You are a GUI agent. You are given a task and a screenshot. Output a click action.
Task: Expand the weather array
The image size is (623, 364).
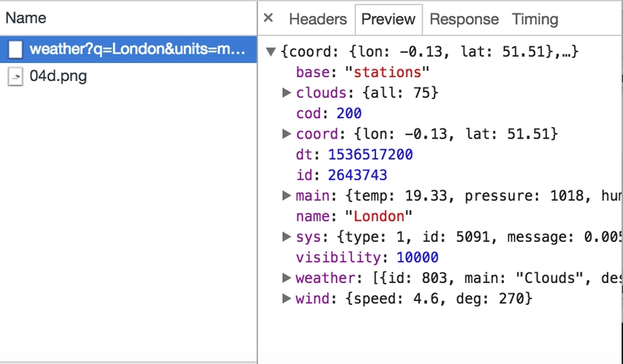(x=286, y=278)
